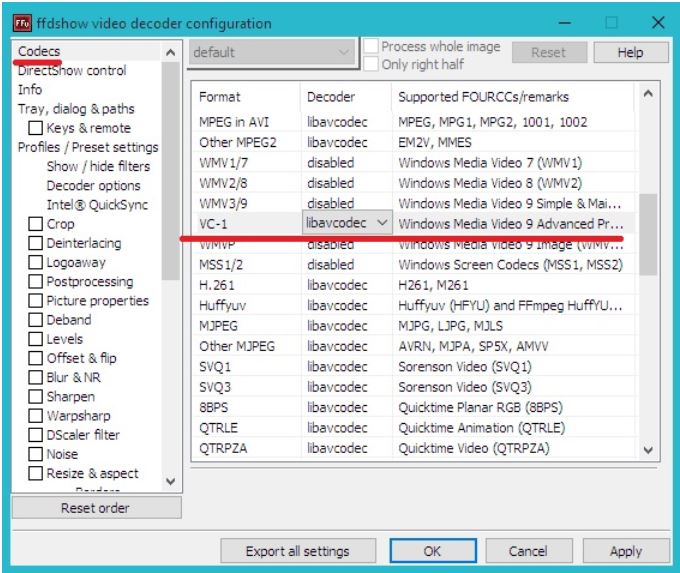Toggle the Levels checkbox
Screen dimensions: 680x573
35,339
